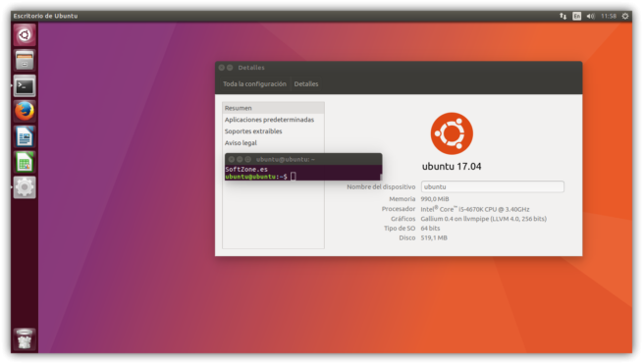Open the sound volume indicator
Screen dimensions: 643x364
[x=590, y=16]
